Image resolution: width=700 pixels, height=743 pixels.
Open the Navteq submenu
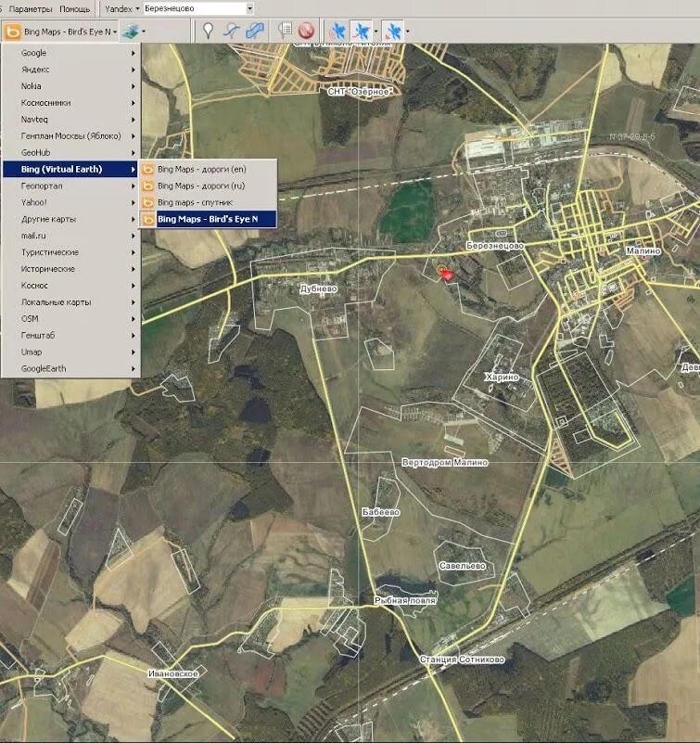pos(71,120)
